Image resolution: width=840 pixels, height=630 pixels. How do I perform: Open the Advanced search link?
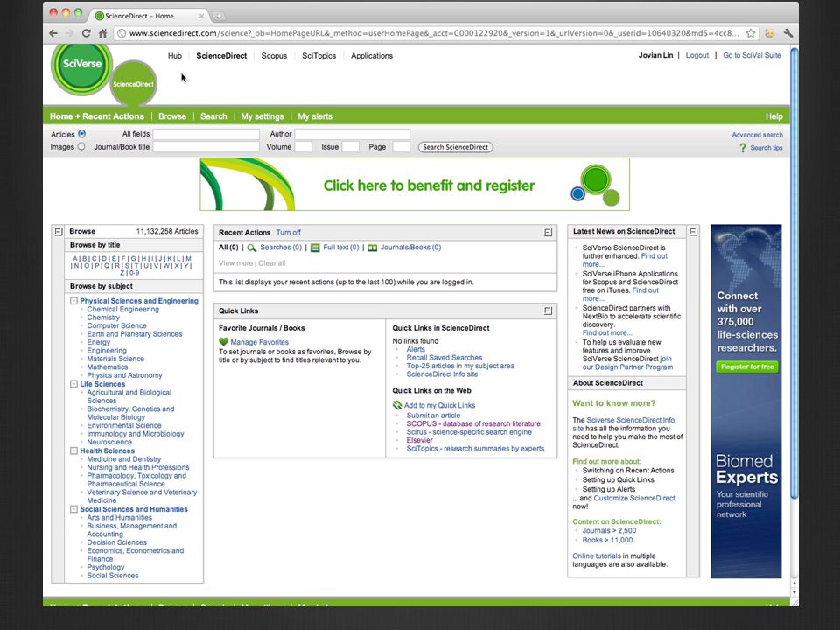[x=757, y=135]
